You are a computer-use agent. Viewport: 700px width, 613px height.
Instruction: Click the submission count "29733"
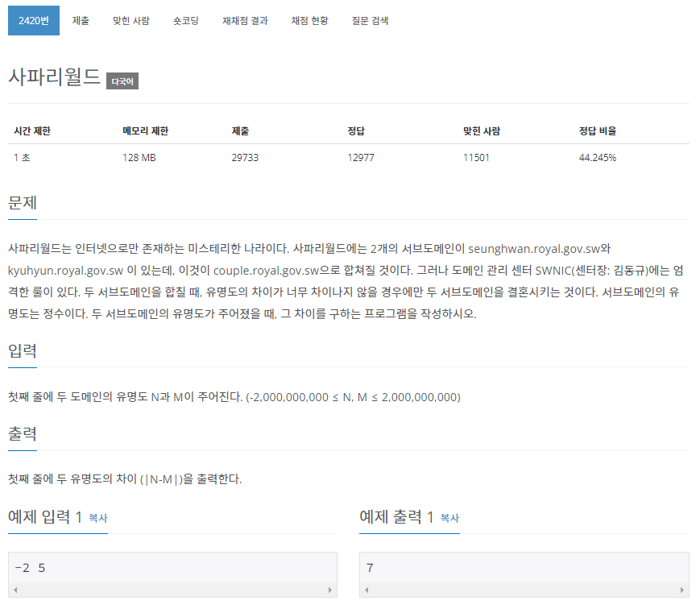click(245, 158)
